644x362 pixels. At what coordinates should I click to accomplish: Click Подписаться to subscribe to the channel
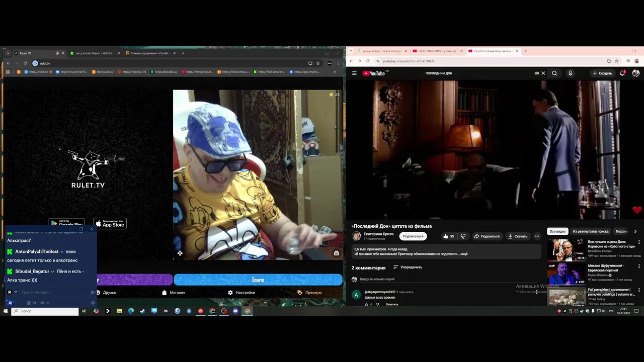click(413, 236)
